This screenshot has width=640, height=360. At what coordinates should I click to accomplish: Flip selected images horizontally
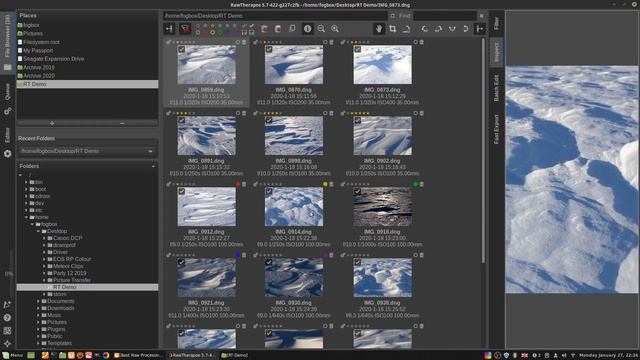466,29
